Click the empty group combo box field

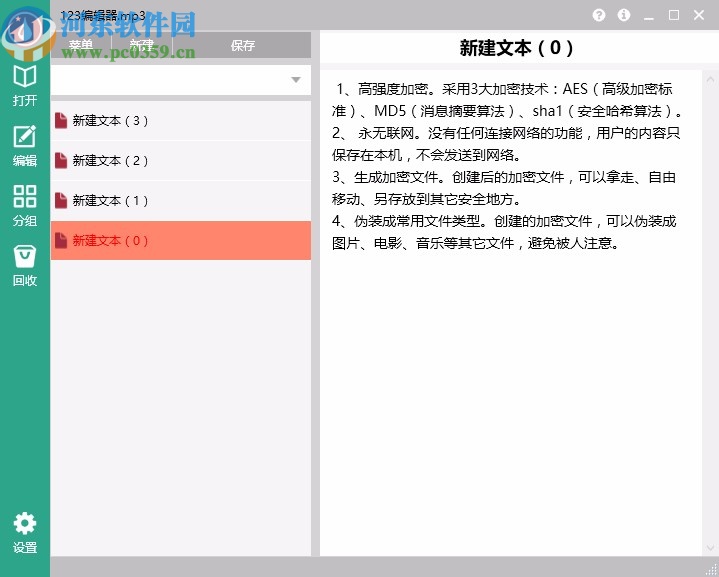[181, 80]
